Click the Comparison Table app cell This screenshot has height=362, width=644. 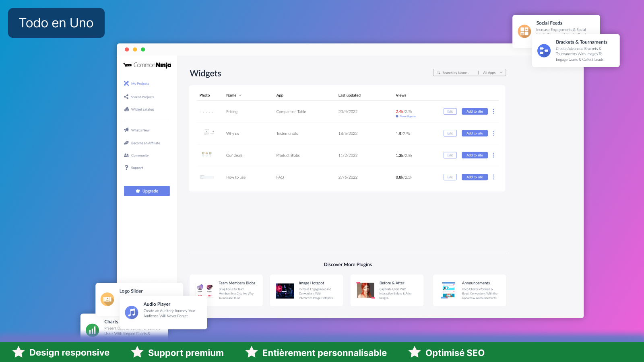(x=291, y=112)
